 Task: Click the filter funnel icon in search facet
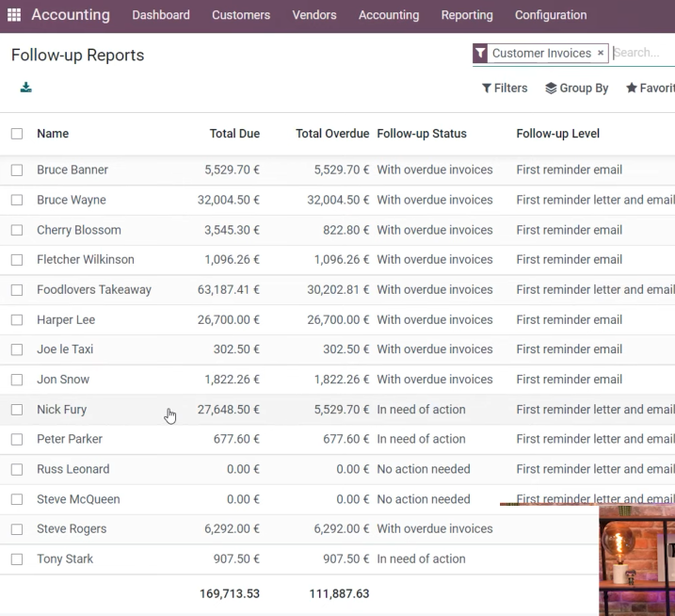click(x=480, y=53)
